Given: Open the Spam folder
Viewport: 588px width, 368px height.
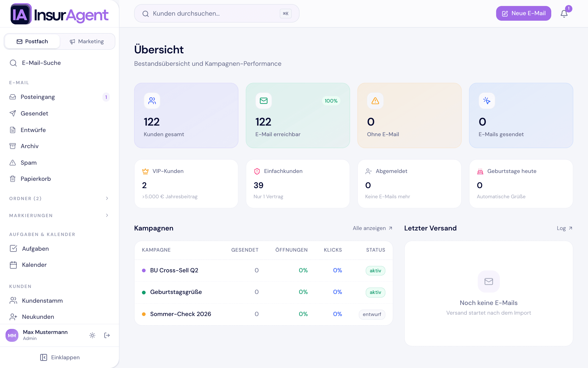Looking at the screenshot, I should click(x=59, y=163).
